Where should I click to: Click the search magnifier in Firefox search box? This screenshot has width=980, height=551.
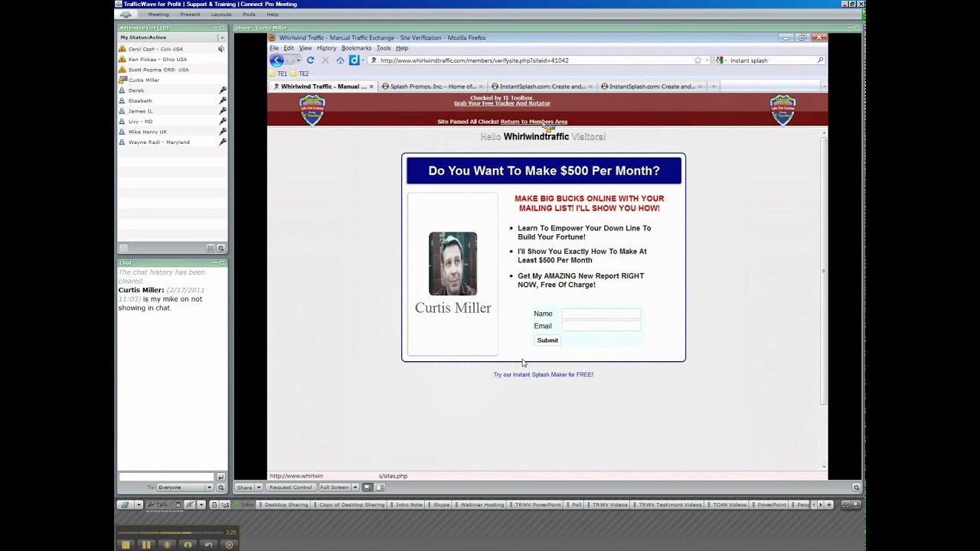[x=820, y=60]
